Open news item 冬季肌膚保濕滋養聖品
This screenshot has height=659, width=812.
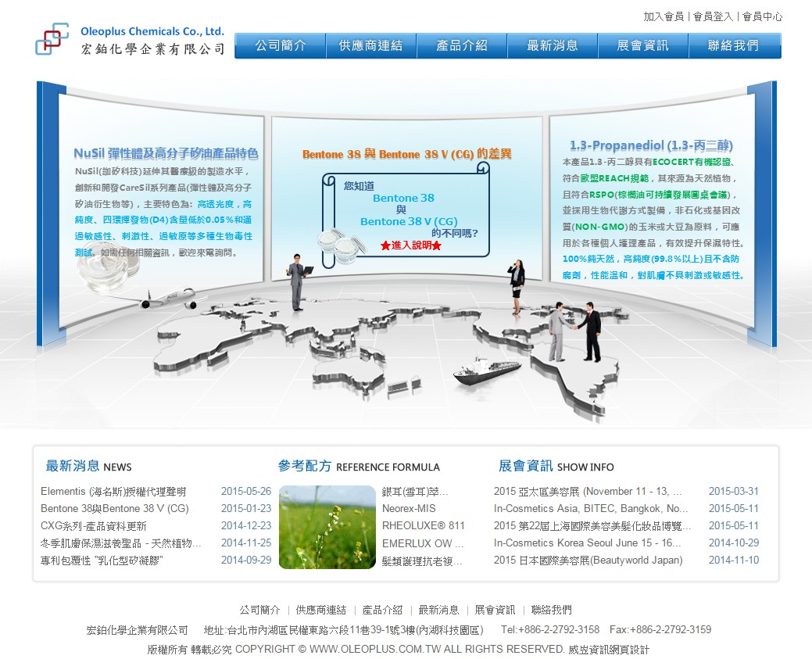pos(120,543)
